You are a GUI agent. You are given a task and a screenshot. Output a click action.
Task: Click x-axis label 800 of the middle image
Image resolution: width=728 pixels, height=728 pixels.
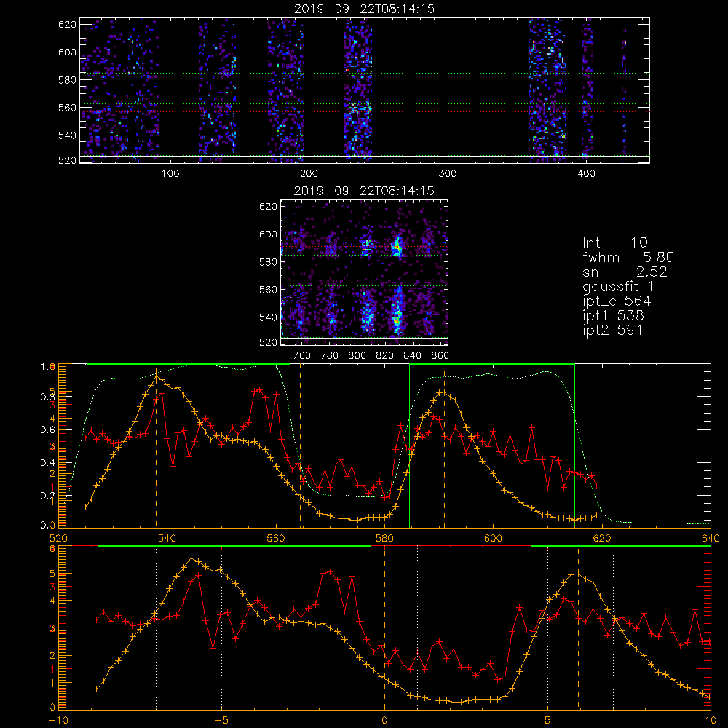click(357, 356)
